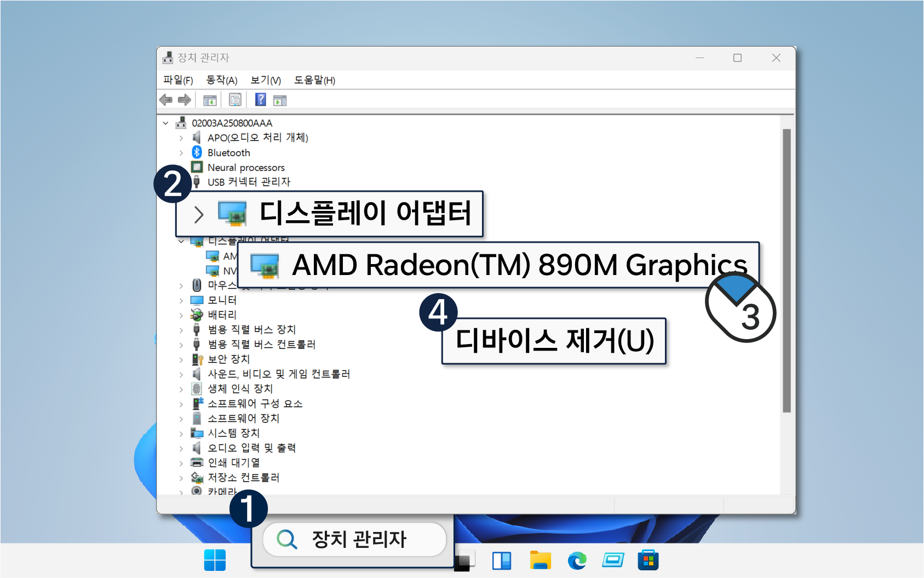
Task: Open File Explorer from the taskbar
Action: pos(540,560)
